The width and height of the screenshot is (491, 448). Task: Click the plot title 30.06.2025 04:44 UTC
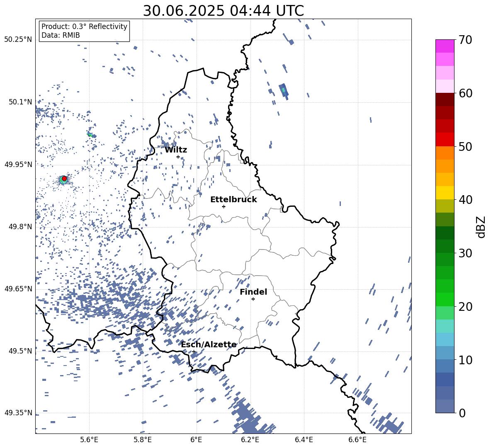click(x=223, y=11)
